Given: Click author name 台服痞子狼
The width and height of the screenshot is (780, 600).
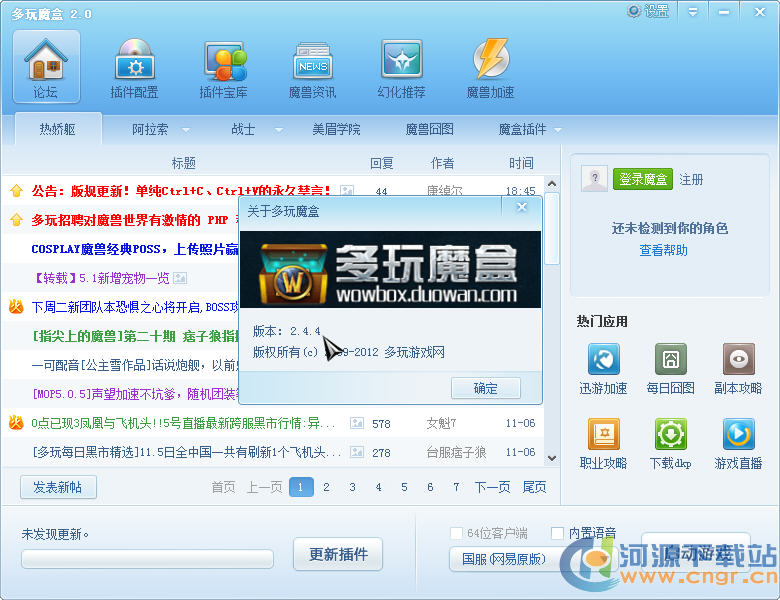Looking at the screenshot, I should pyautogui.click(x=456, y=452).
